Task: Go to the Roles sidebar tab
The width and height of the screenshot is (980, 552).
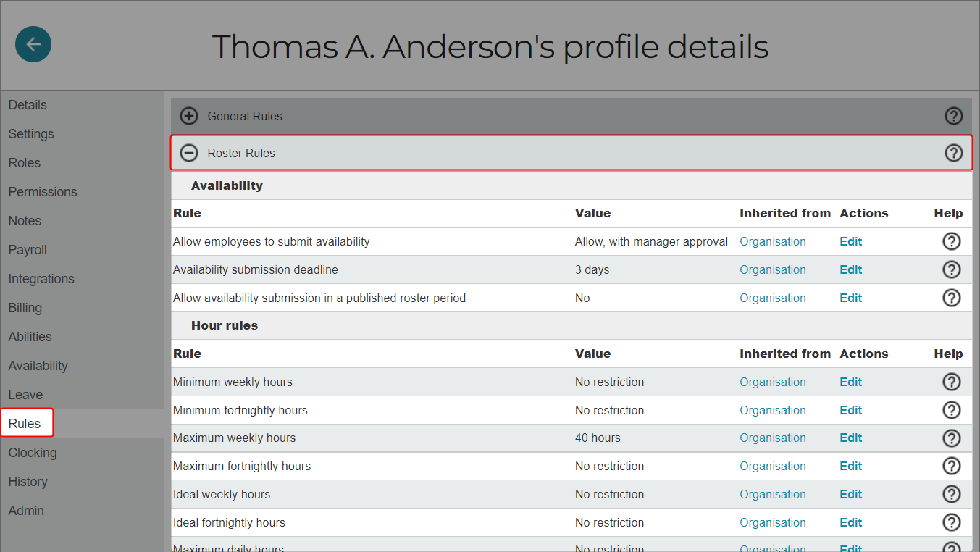Action: coord(25,163)
